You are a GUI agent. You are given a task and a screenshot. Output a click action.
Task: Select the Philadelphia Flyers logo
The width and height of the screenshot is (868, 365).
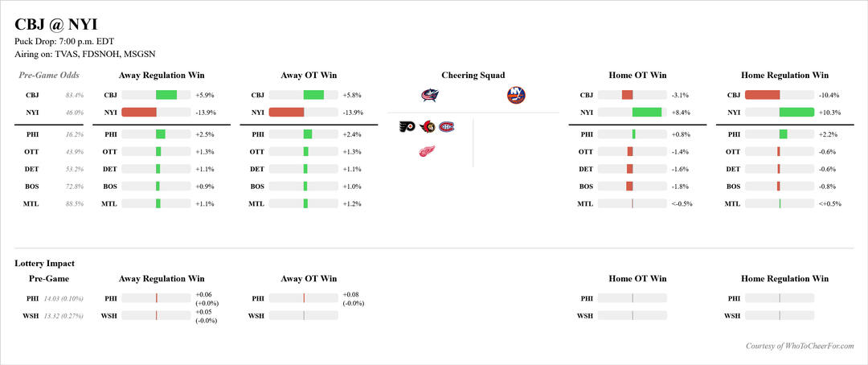[x=407, y=127]
